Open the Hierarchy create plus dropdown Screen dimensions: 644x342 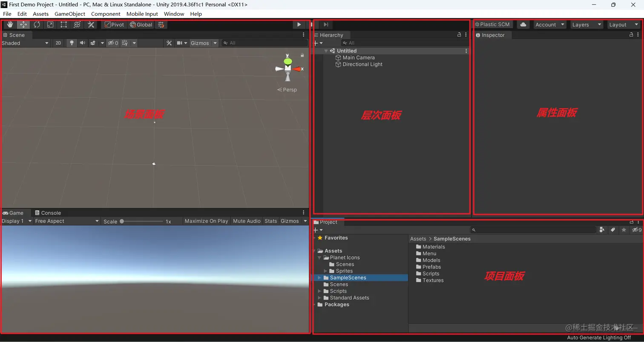click(318, 43)
